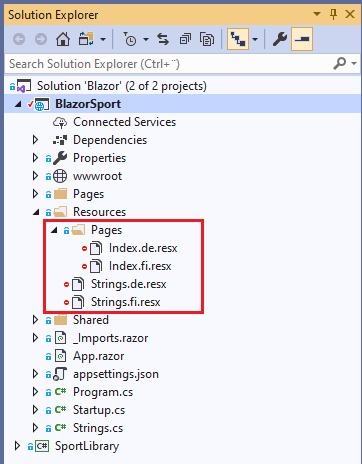Image resolution: width=362 pixels, height=464 pixels.
Task: Expand the Program.cs node
Action: (x=35, y=392)
